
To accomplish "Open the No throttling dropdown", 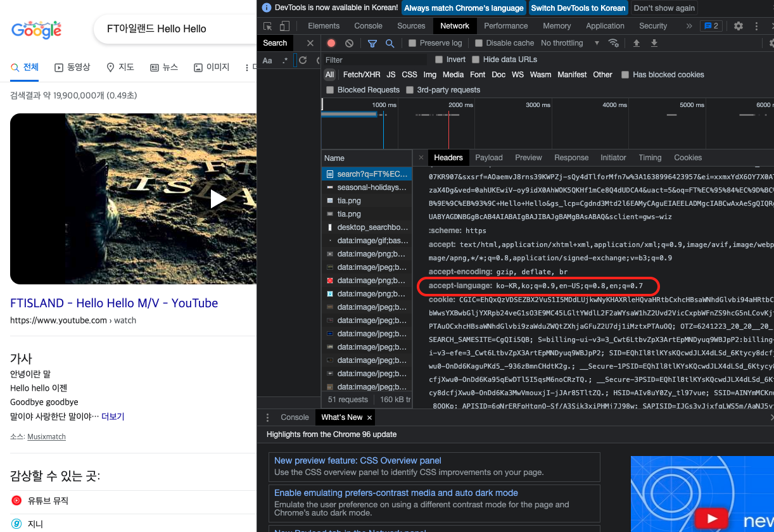I will tap(570, 43).
